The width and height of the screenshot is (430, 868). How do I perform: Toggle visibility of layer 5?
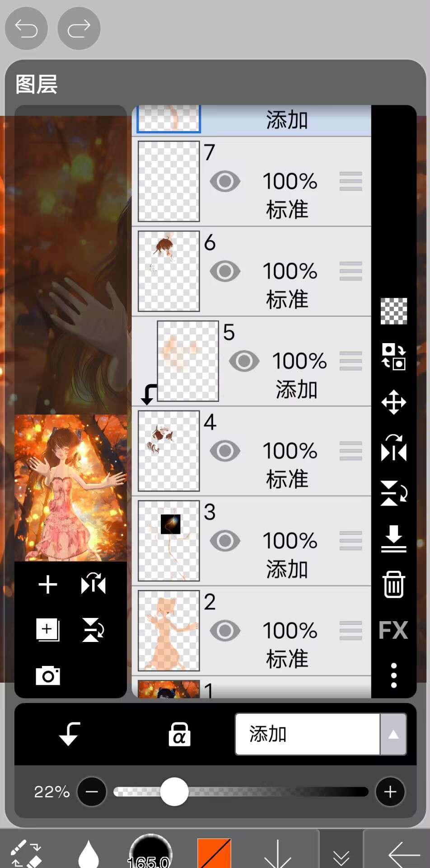point(244,361)
